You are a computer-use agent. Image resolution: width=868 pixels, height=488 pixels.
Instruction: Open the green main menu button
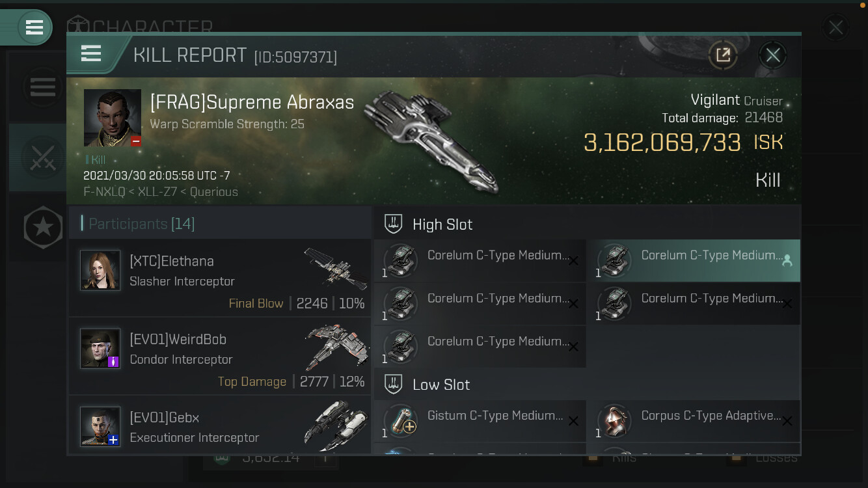[34, 27]
